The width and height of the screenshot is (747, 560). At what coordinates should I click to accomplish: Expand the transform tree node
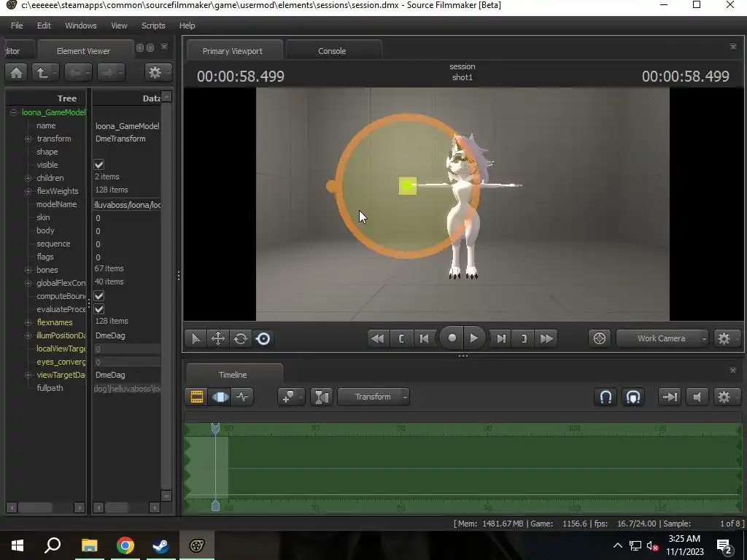coord(28,139)
